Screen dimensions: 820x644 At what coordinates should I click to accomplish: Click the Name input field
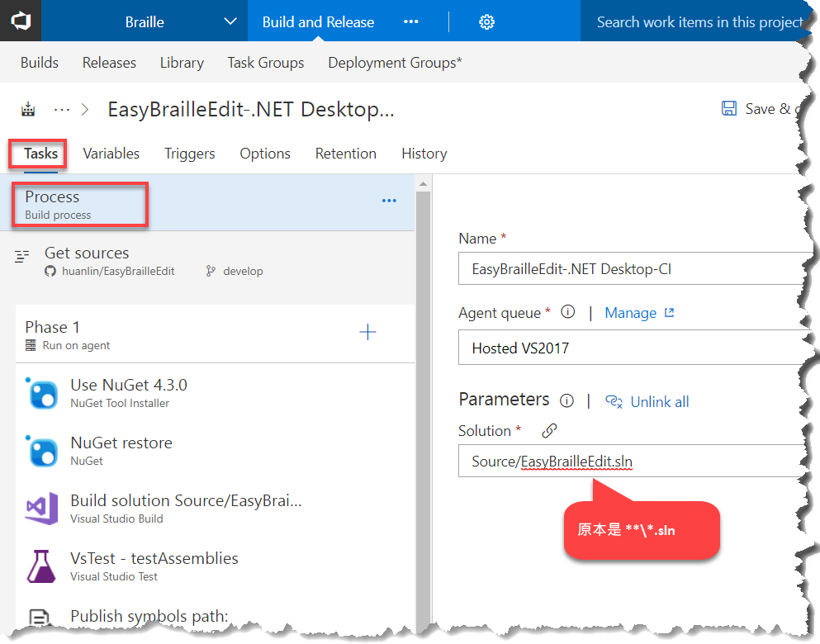[x=633, y=268]
